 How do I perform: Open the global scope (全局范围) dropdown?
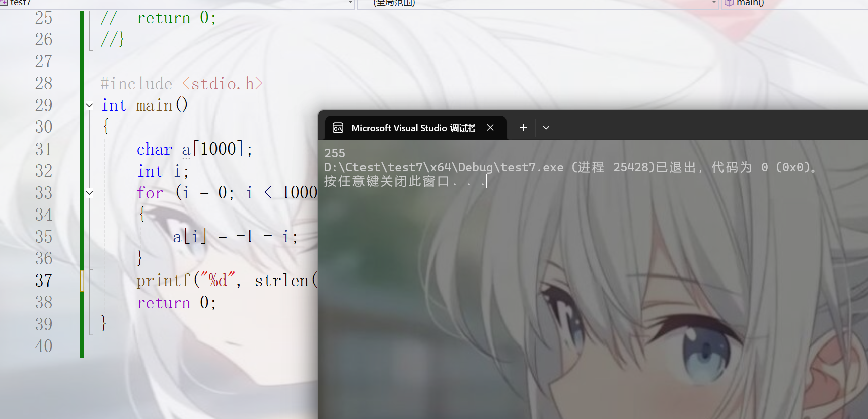pos(538,3)
